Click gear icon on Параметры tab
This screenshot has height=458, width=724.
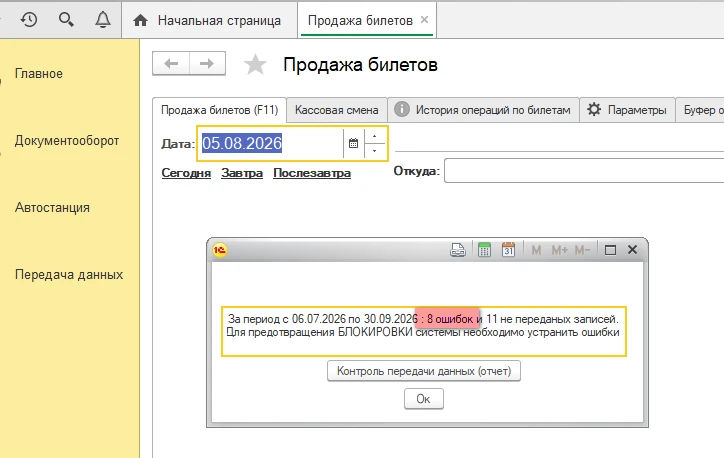tap(594, 109)
